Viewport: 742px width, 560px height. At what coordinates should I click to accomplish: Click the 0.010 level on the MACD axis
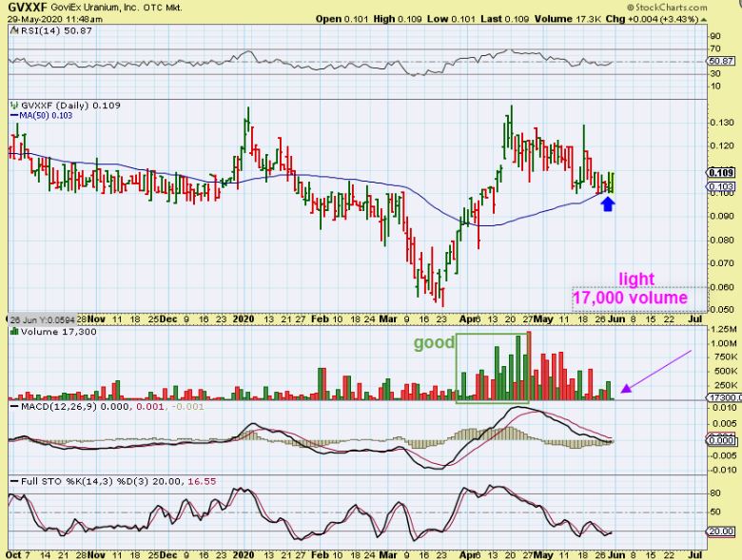tap(725, 408)
